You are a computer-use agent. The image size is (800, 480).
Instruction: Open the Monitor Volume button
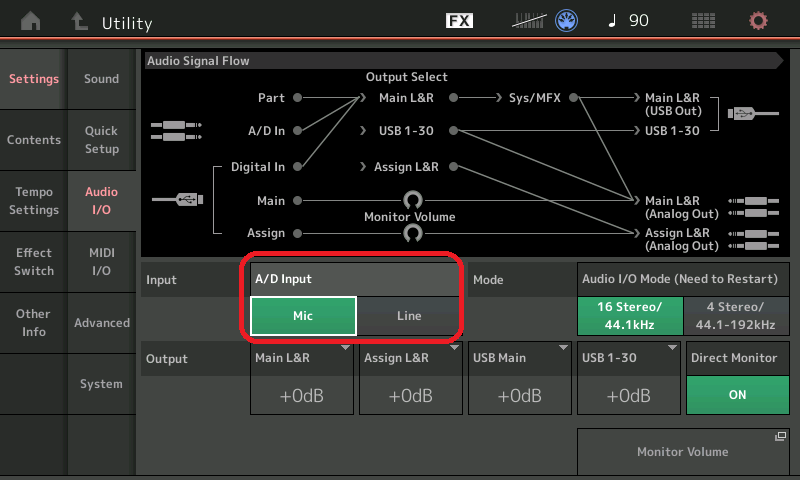click(x=683, y=452)
